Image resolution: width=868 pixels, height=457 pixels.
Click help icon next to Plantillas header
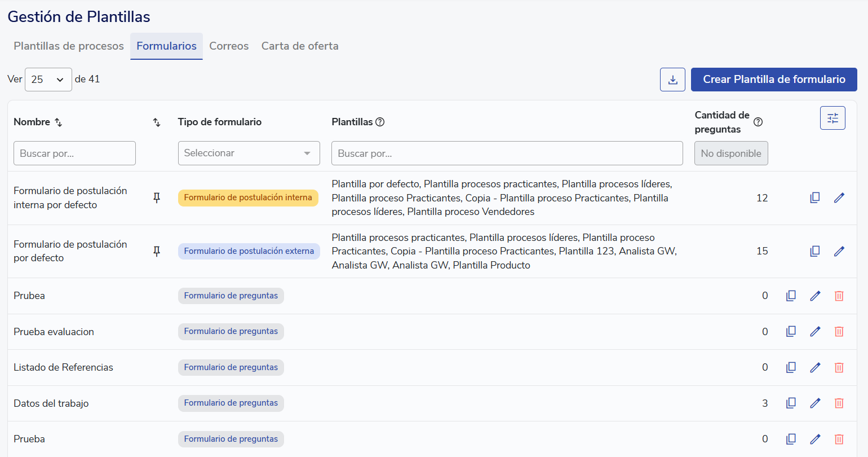pyautogui.click(x=380, y=122)
